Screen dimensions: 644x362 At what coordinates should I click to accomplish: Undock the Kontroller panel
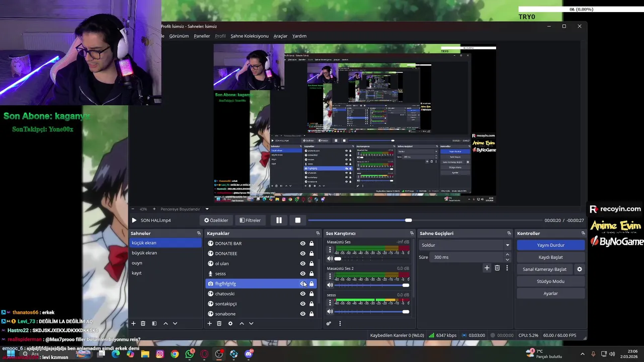pos(583,233)
